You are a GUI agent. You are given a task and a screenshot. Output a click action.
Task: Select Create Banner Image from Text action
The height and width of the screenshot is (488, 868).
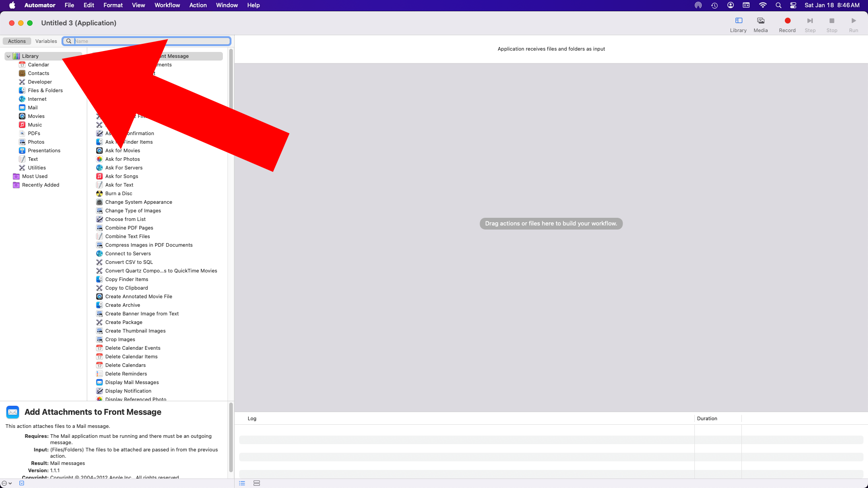[142, 314]
